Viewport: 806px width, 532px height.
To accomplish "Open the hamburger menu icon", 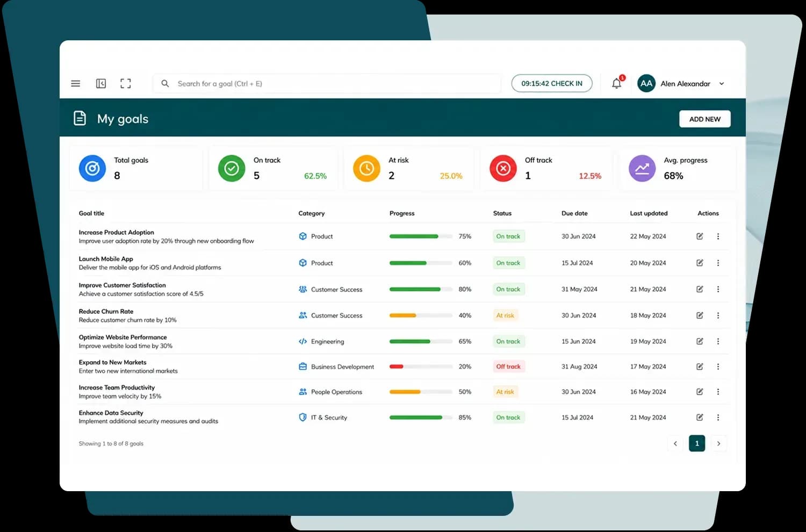I will pos(76,84).
